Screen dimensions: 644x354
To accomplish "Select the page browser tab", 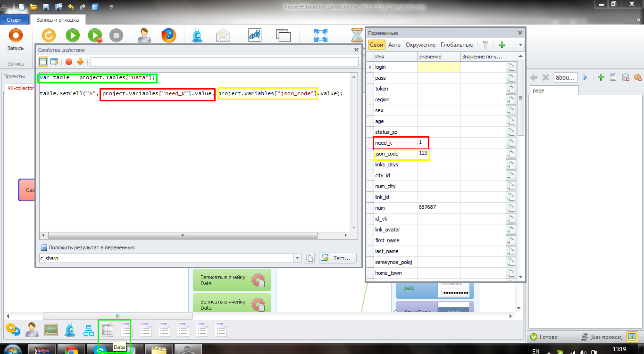I will tap(553, 91).
